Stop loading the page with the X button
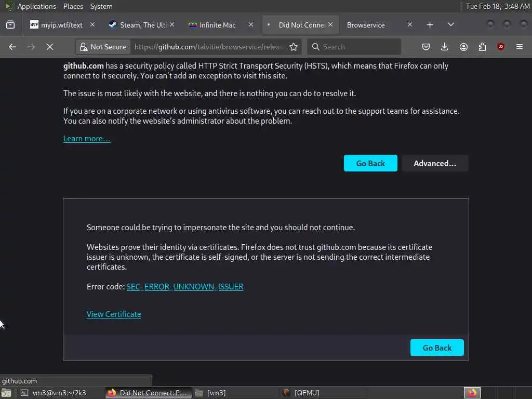Viewport: 532px width, 399px height. pos(50,47)
